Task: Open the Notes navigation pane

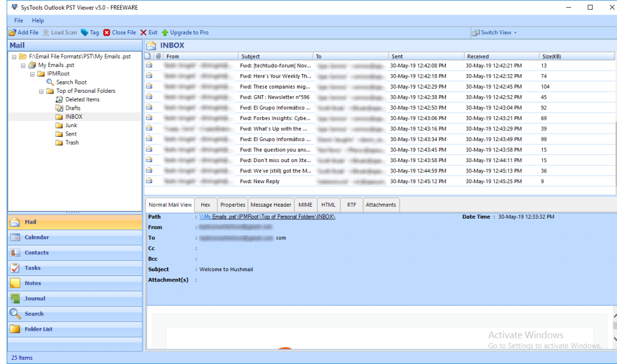Action: click(x=75, y=284)
